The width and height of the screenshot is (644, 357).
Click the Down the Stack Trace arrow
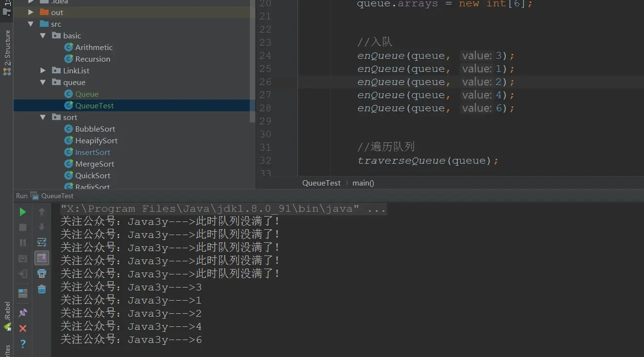pyautogui.click(x=42, y=227)
